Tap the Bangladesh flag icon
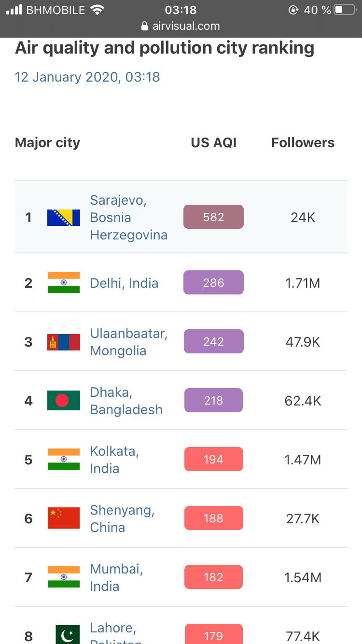The width and height of the screenshot is (362, 644). click(64, 401)
